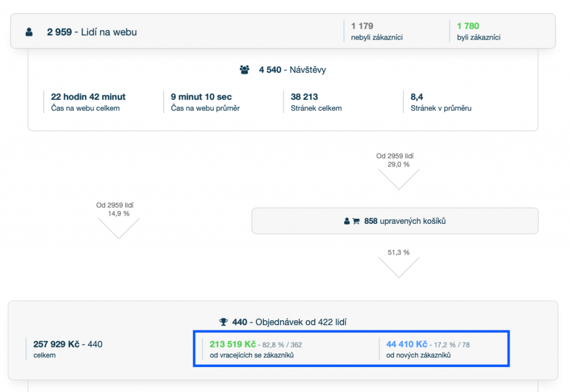Viewport: 570px width, 392px height.
Task: Select the 2 959 Lidí na webu header
Action: click(92, 32)
